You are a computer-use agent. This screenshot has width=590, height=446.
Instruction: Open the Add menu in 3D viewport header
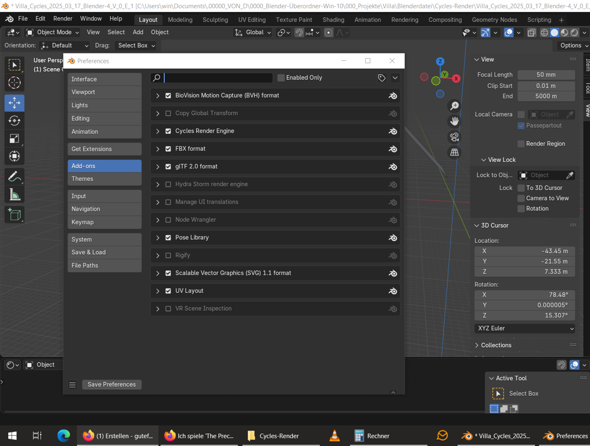138,32
